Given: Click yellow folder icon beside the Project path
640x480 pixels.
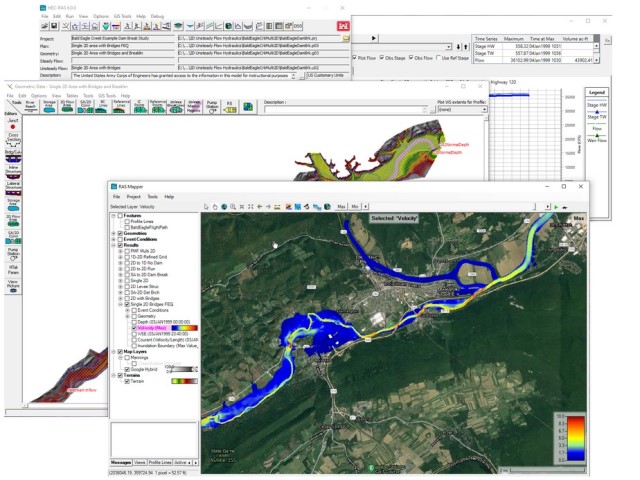Looking at the screenshot, I should (346, 38).
